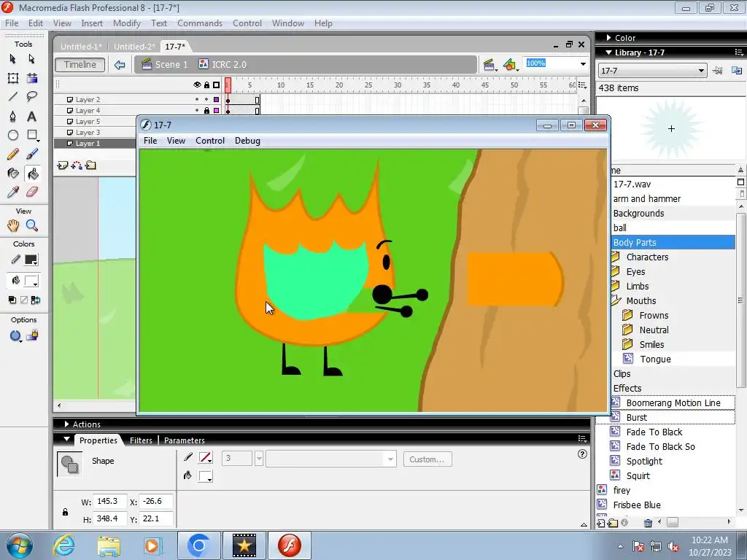Click ICRC 2.0 in the edit bar
This screenshot has height=560, width=747.
point(222,65)
